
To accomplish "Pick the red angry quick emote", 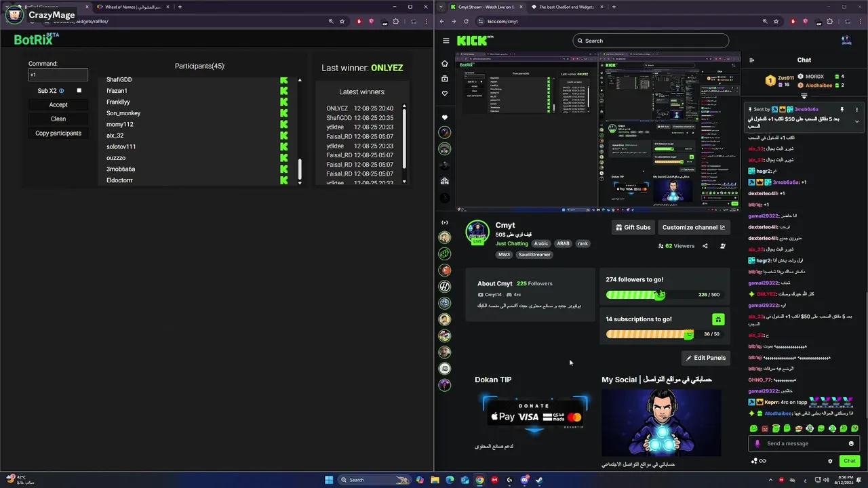I will pyautogui.click(x=765, y=428).
